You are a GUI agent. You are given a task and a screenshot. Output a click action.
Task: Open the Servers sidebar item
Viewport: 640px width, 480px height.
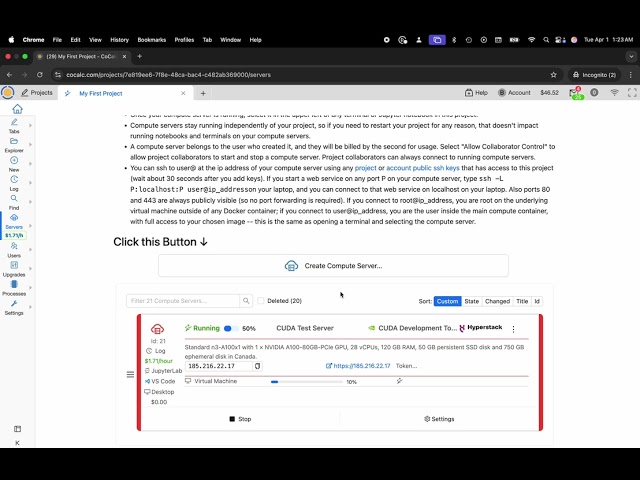click(x=14, y=222)
